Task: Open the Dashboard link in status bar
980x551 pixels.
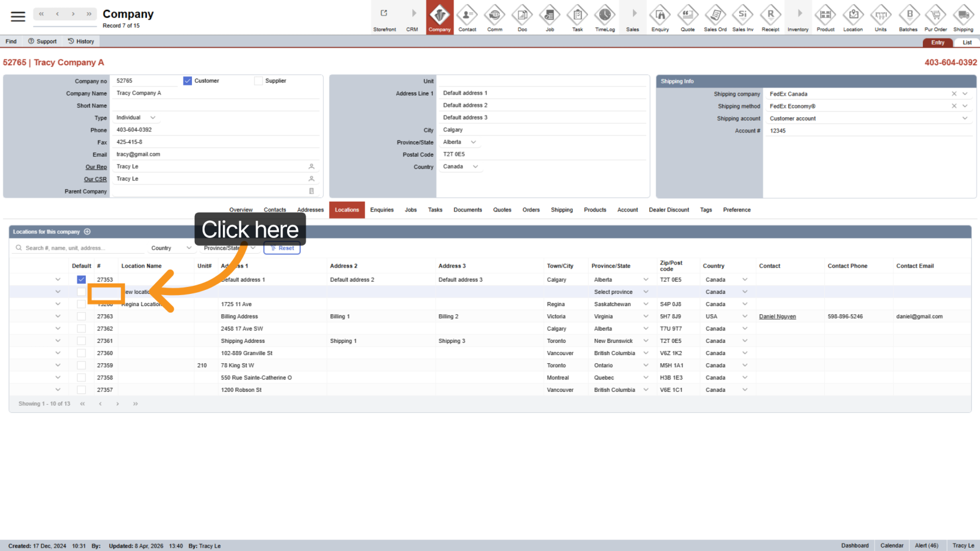Action: click(x=855, y=546)
